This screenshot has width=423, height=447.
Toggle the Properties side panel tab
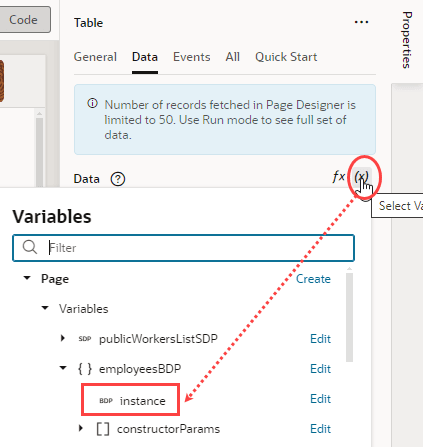[407, 40]
